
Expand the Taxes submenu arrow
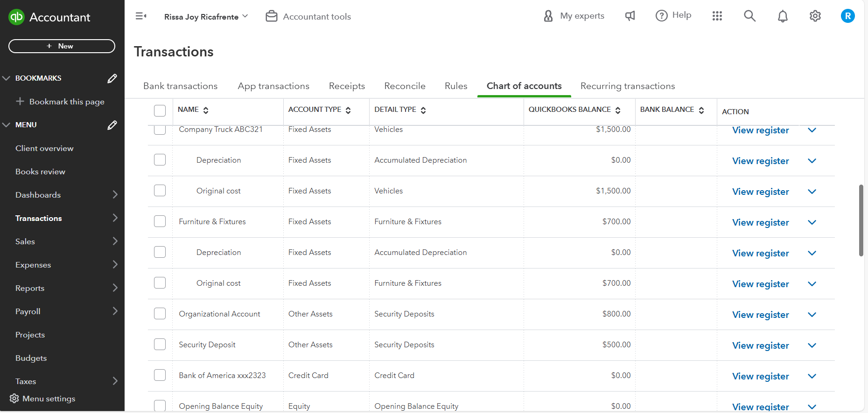click(x=115, y=381)
